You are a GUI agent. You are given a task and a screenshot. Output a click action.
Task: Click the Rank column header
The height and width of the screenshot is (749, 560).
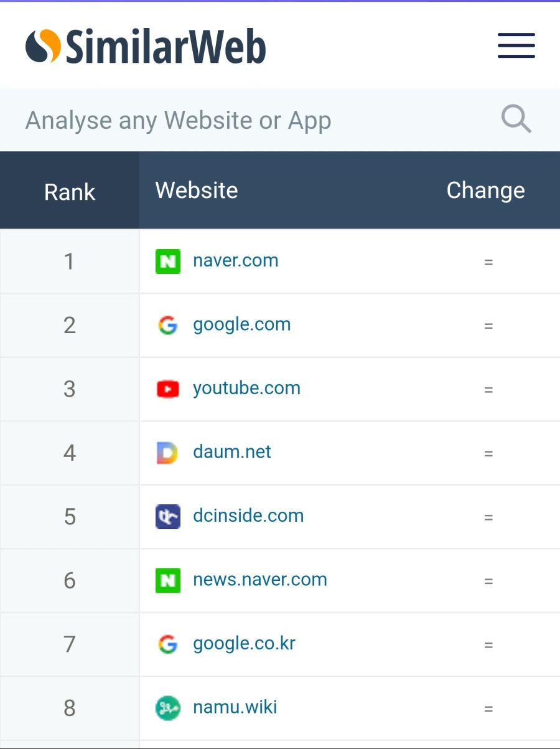tap(69, 192)
